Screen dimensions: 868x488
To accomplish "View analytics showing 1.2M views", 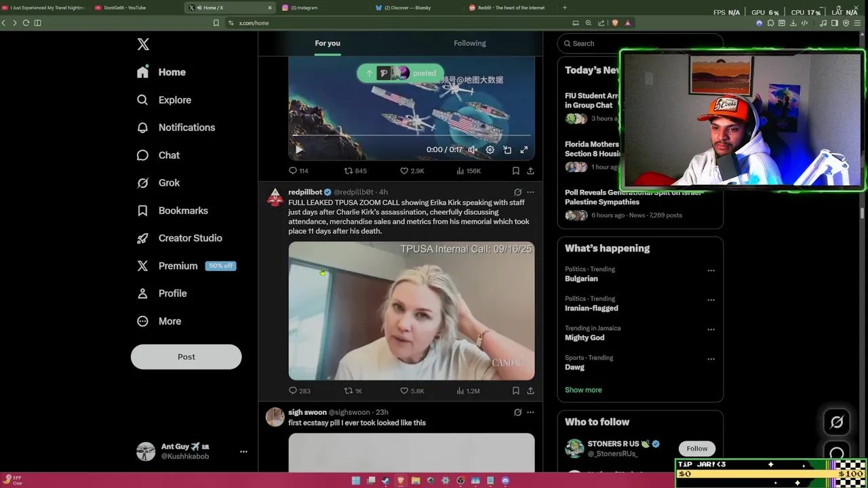I will 468,391.
